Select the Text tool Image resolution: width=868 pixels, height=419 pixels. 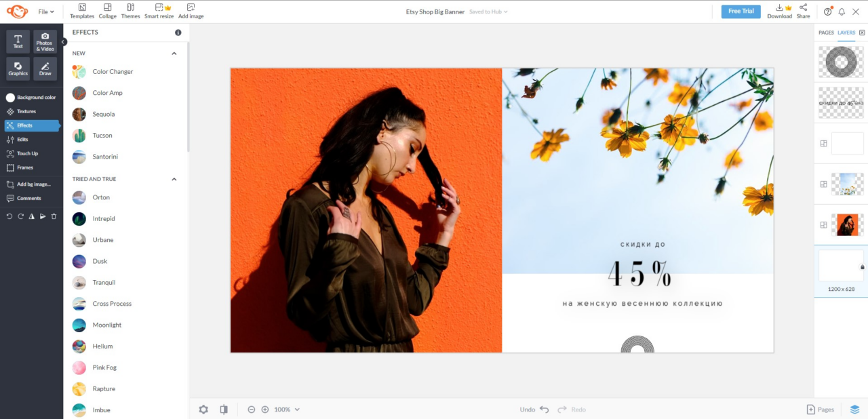click(18, 41)
